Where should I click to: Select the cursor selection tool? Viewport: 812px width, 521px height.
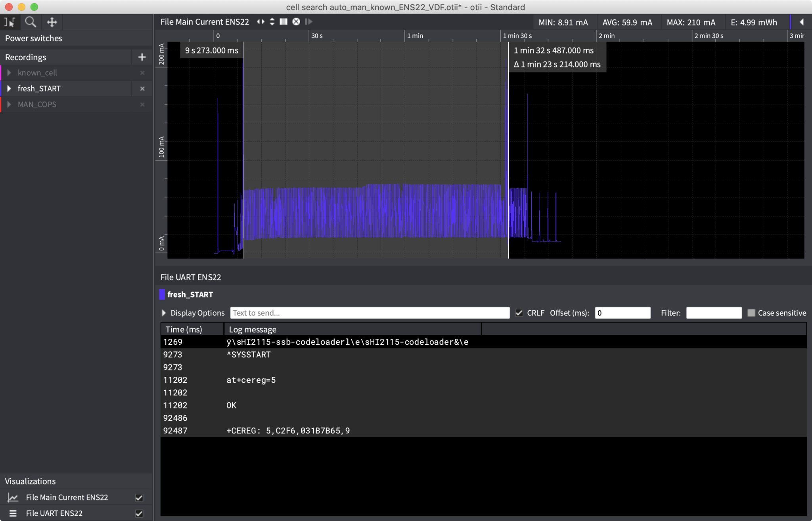pyautogui.click(x=10, y=22)
